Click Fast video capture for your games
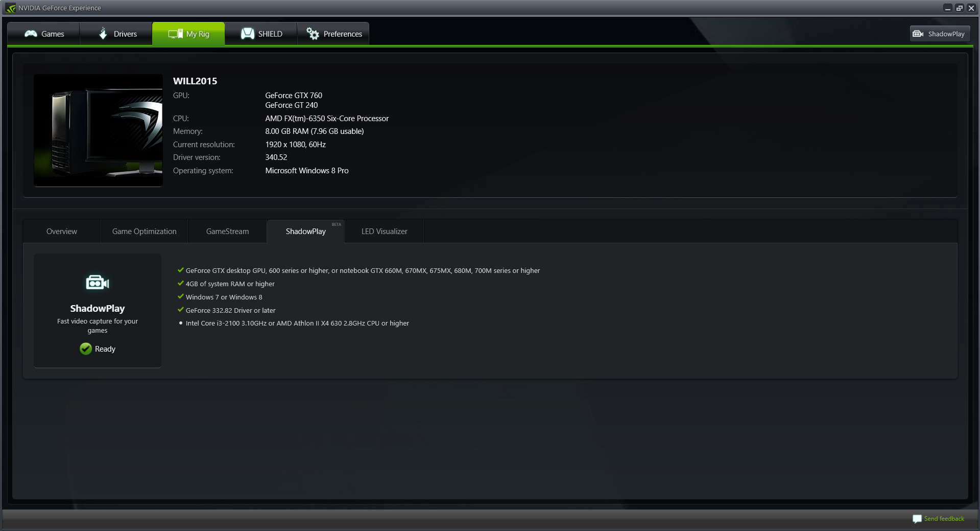The height and width of the screenshot is (531, 980). coord(98,326)
